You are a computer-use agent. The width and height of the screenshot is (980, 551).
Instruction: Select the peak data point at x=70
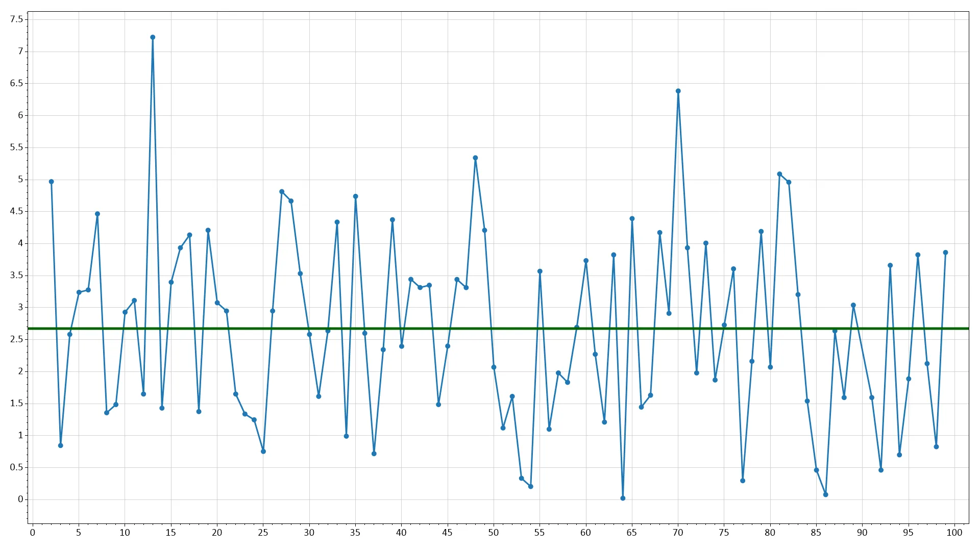point(678,91)
